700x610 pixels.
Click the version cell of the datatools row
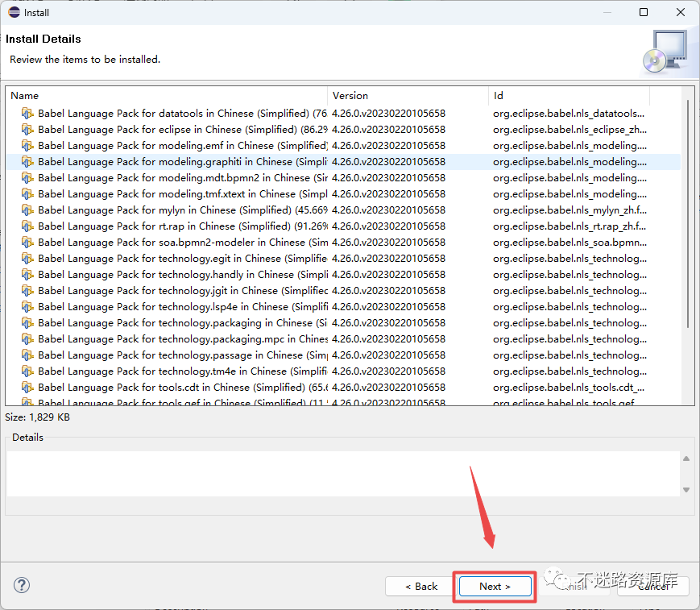pyautogui.click(x=388, y=114)
